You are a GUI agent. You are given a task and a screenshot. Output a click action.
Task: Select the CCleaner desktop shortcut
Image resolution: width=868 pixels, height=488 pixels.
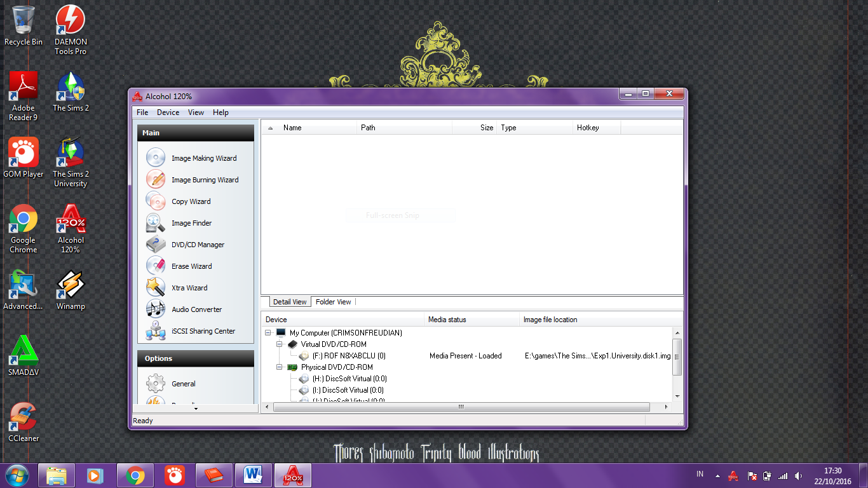point(24,422)
